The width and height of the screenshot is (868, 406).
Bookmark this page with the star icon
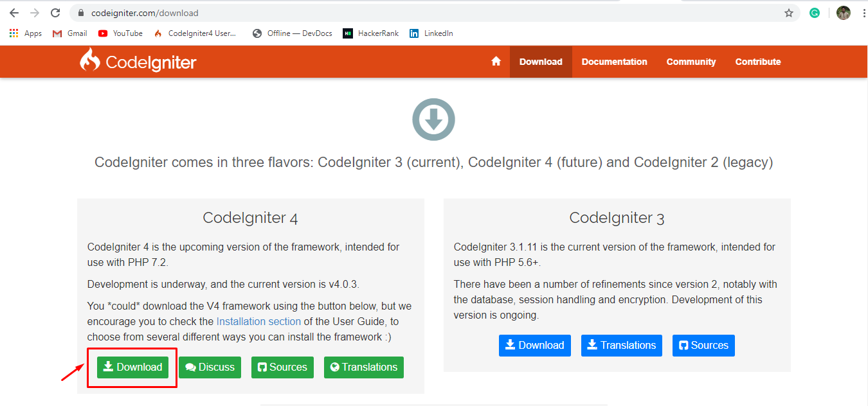[x=789, y=12]
